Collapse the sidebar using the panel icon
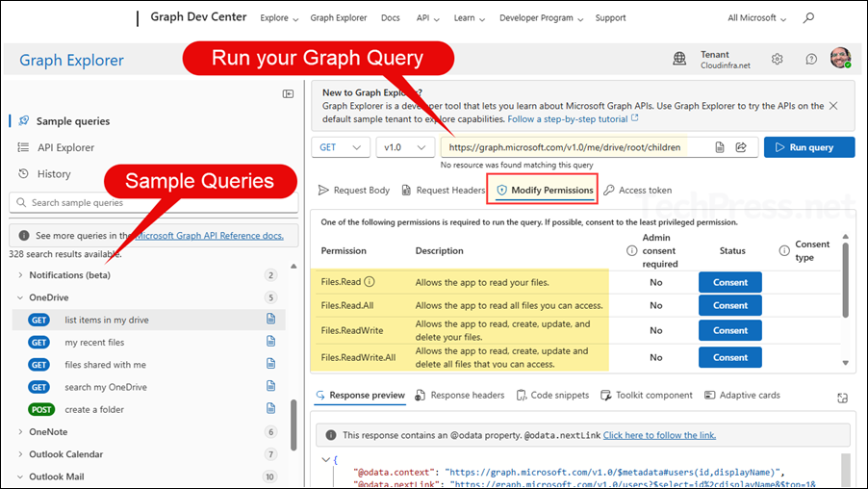 pyautogui.click(x=288, y=93)
